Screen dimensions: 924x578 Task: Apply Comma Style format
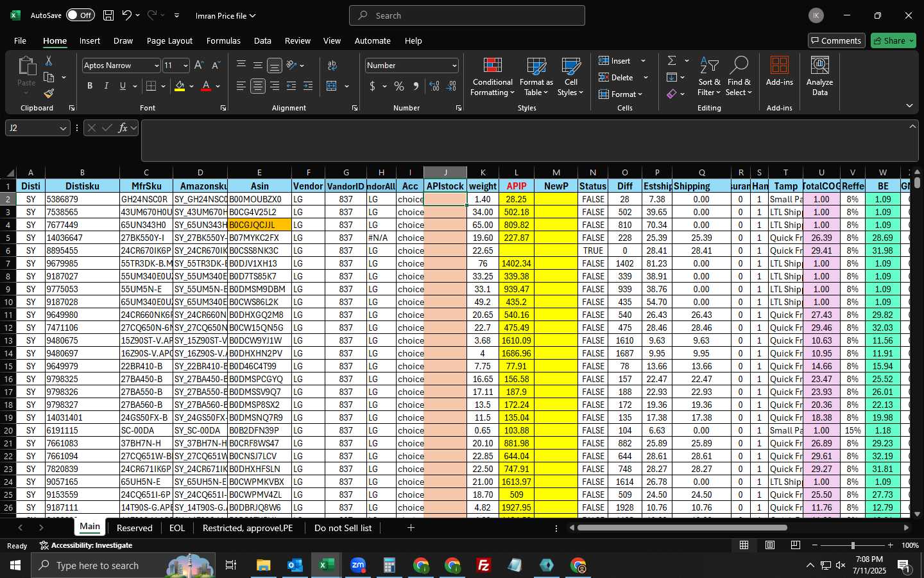(x=416, y=86)
